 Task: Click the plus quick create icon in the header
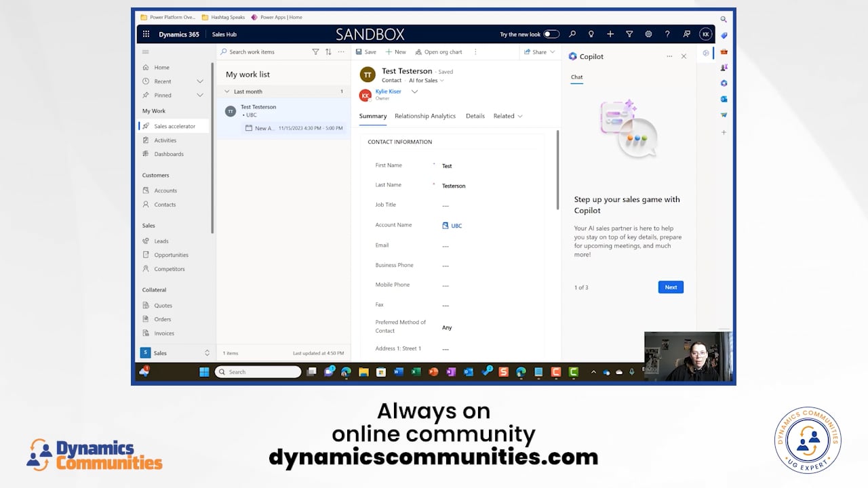pos(610,34)
